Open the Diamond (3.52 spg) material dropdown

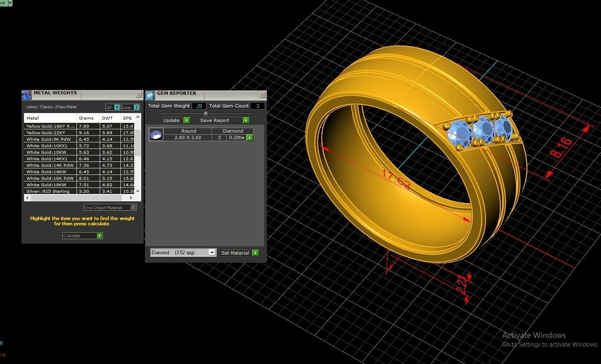click(x=183, y=253)
